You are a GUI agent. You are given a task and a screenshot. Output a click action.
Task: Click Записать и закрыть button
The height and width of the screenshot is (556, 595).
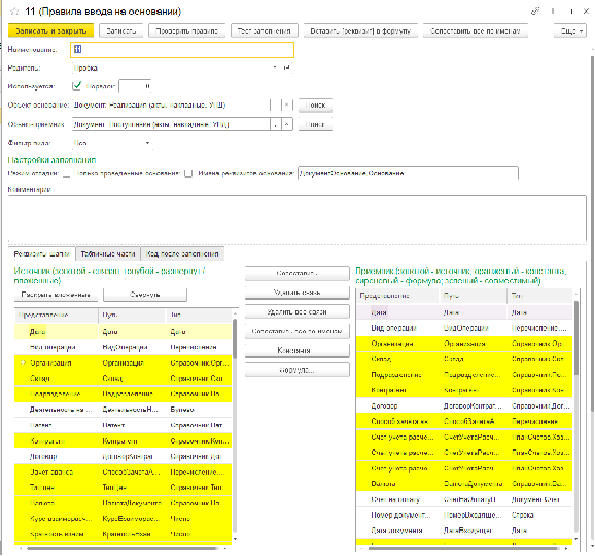point(51,31)
